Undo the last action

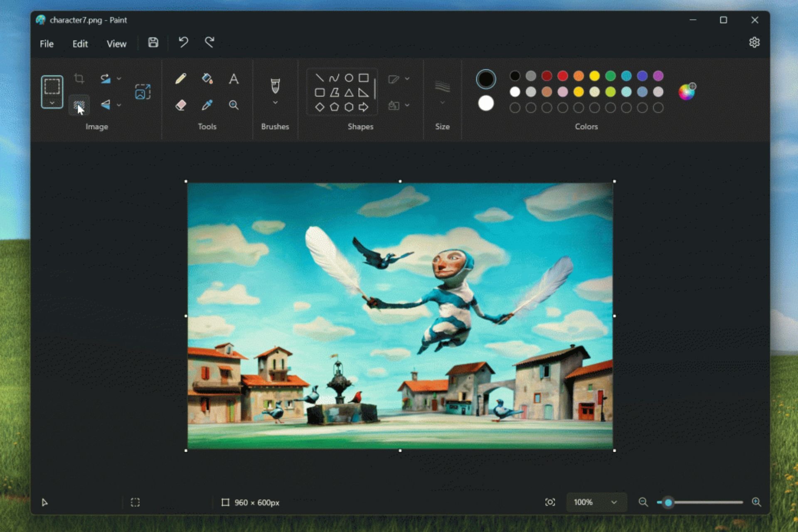tap(183, 43)
